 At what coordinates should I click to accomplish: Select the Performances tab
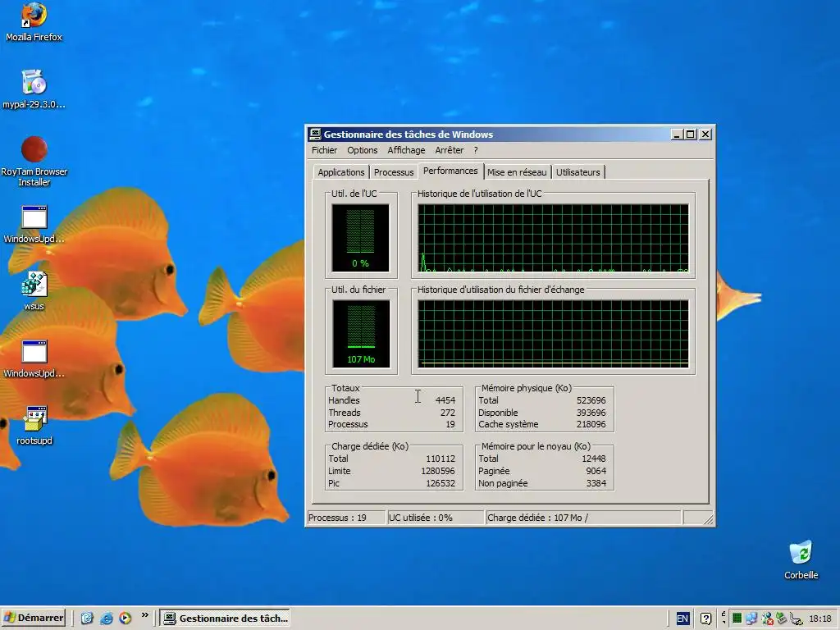[x=450, y=171]
